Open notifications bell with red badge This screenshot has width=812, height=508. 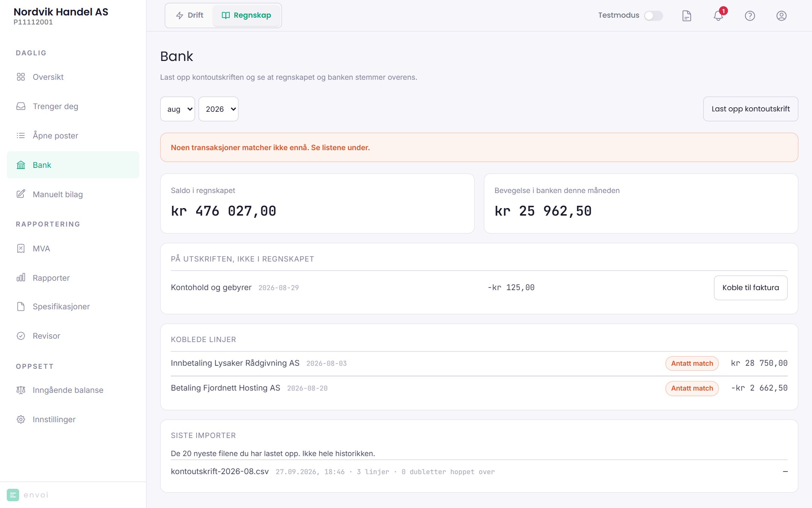718,16
